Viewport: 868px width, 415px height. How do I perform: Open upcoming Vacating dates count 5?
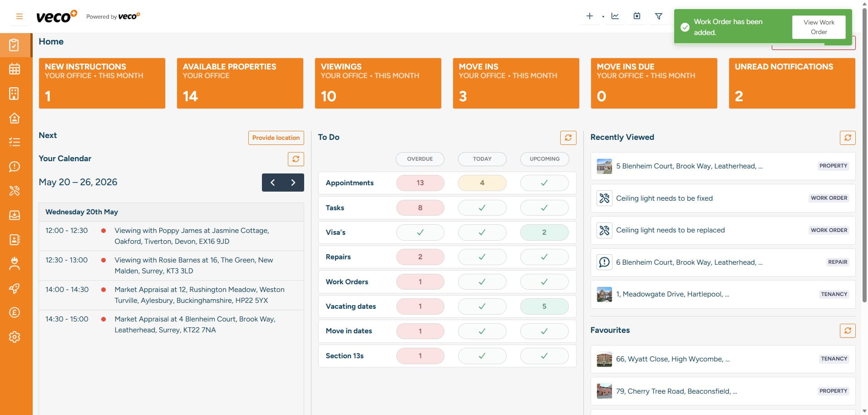(x=544, y=306)
